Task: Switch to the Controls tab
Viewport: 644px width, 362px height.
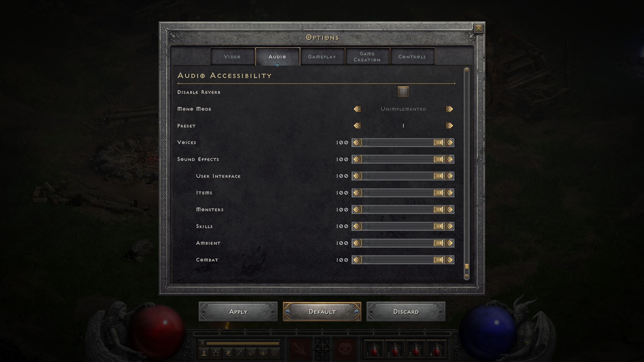Action: coord(412,56)
